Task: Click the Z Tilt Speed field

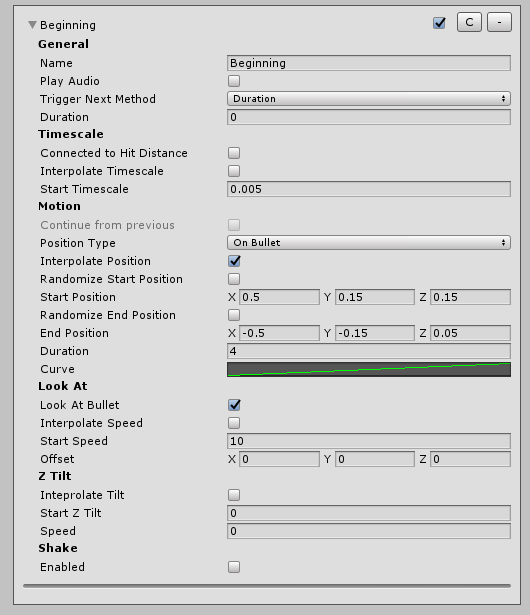Action: coord(369,531)
